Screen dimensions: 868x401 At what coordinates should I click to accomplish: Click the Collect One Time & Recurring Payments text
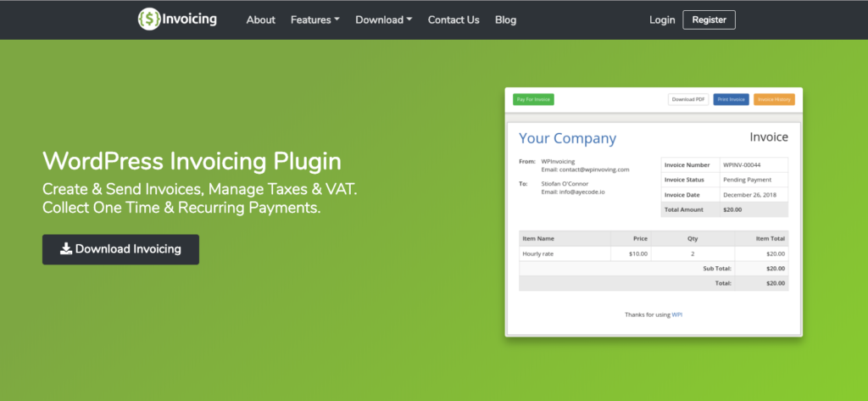[x=181, y=209]
